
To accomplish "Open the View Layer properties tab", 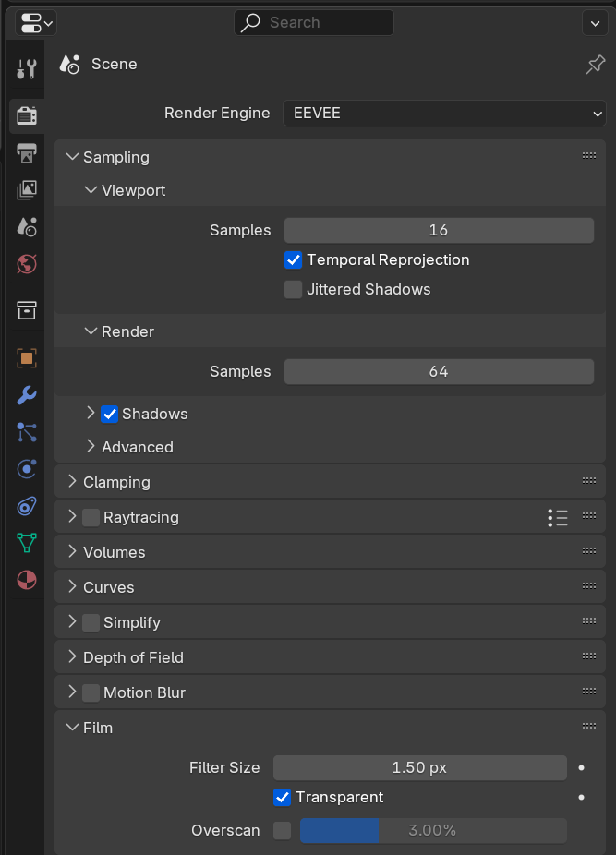I will 26,190.
